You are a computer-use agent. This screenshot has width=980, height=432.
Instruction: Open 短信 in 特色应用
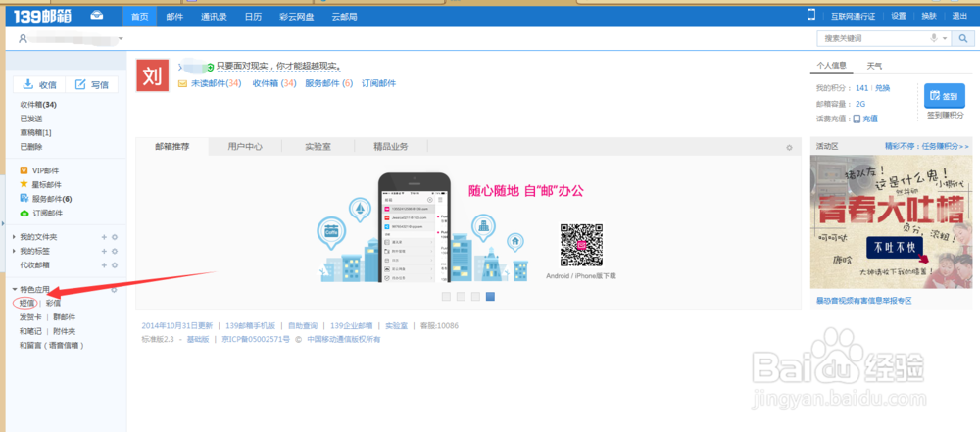pyautogui.click(x=26, y=304)
